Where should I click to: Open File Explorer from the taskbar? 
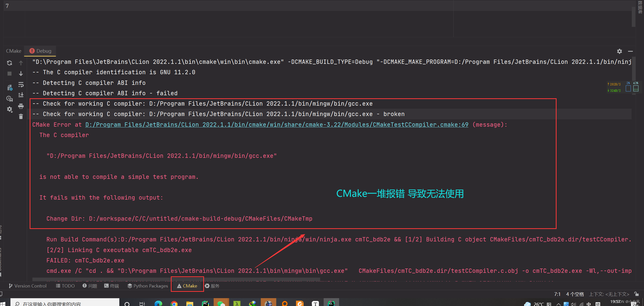(190, 303)
